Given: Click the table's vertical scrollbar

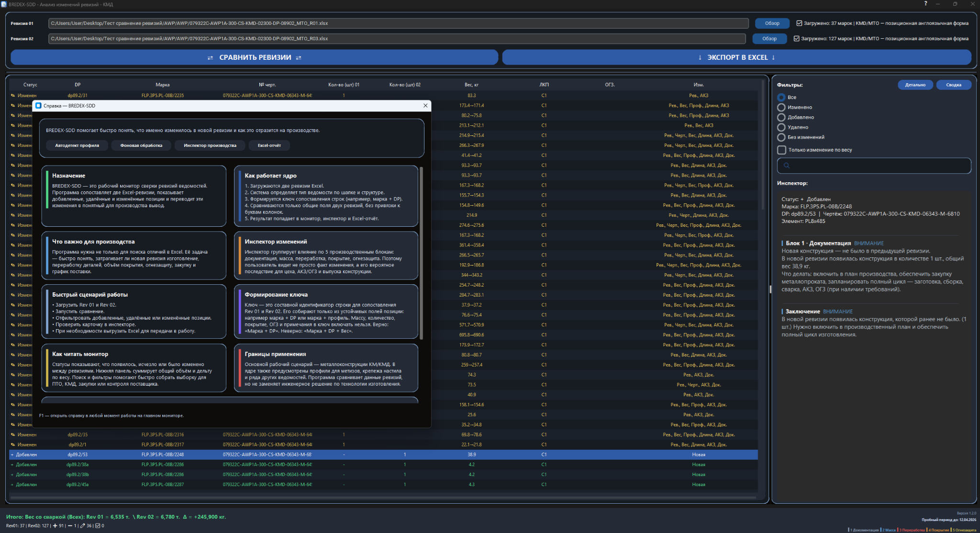Looking at the screenshot, I should (763, 146).
